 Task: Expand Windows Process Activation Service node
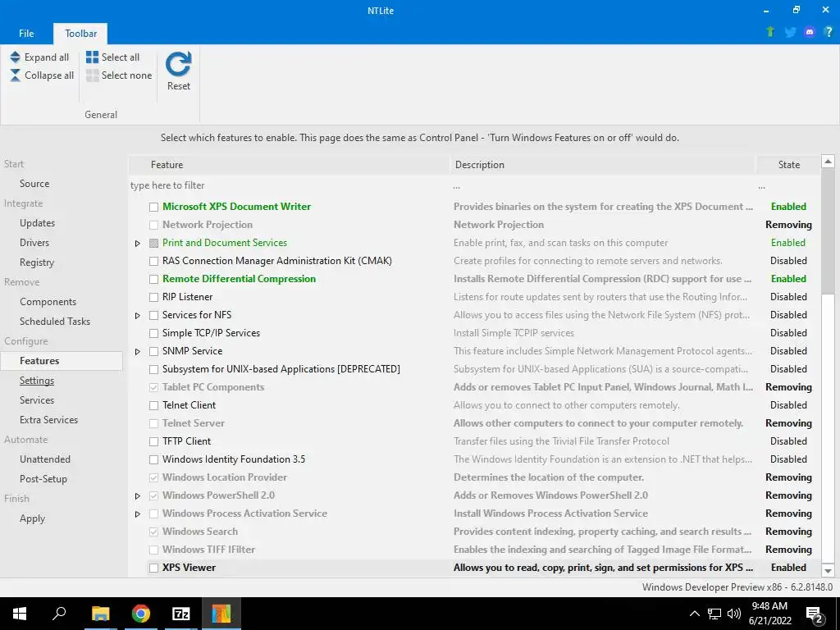point(138,514)
